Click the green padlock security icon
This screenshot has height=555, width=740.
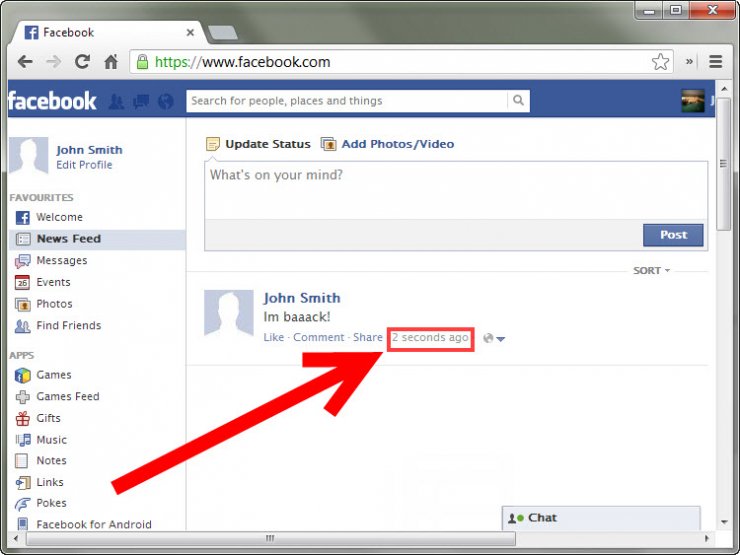(142, 62)
